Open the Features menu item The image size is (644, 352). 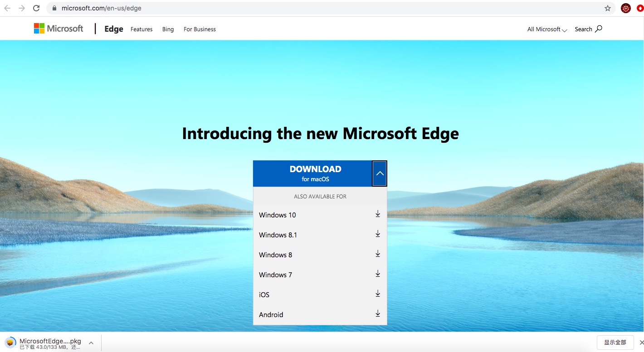[141, 29]
